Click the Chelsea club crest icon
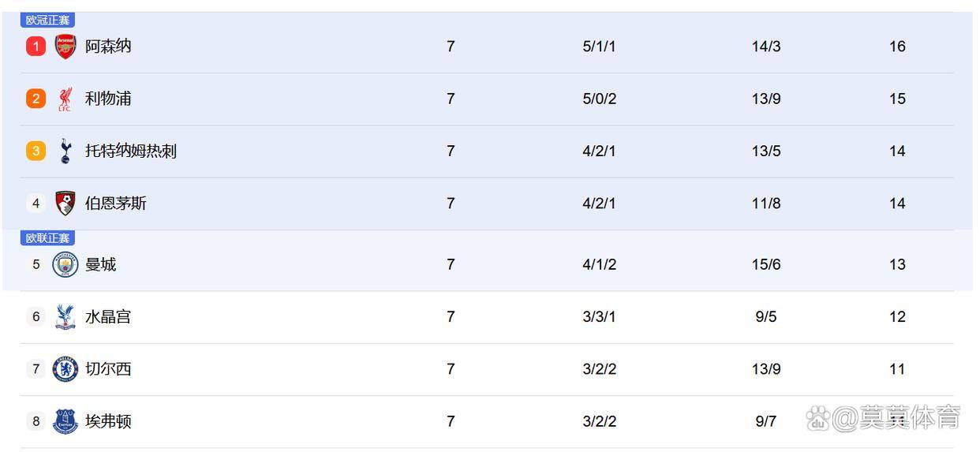This screenshot has width=980, height=452. pos(65,369)
